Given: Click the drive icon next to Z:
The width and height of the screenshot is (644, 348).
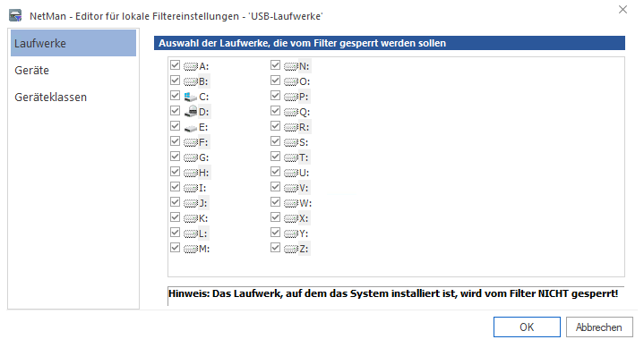Looking at the screenshot, I should point(291,249).
